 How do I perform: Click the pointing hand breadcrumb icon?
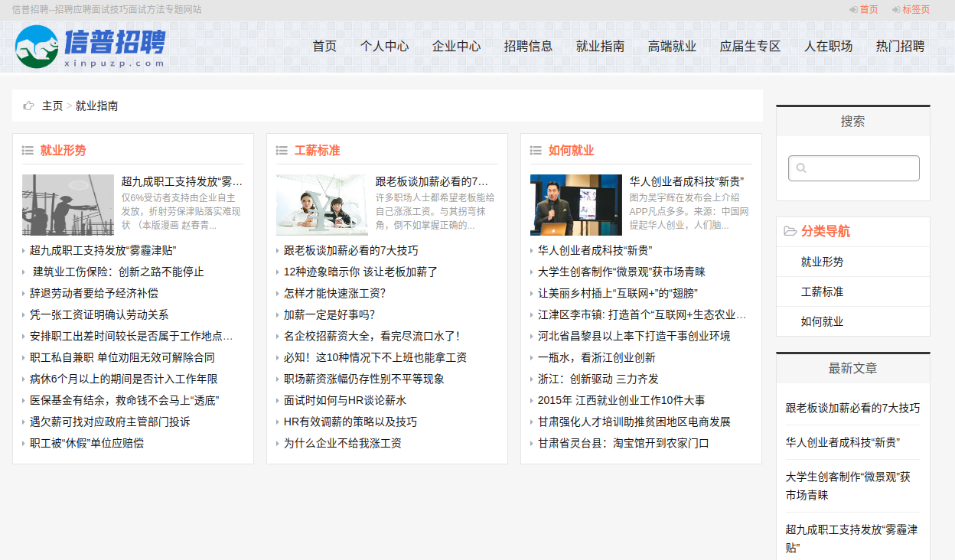pyautogui.click(x=29, y=106)
